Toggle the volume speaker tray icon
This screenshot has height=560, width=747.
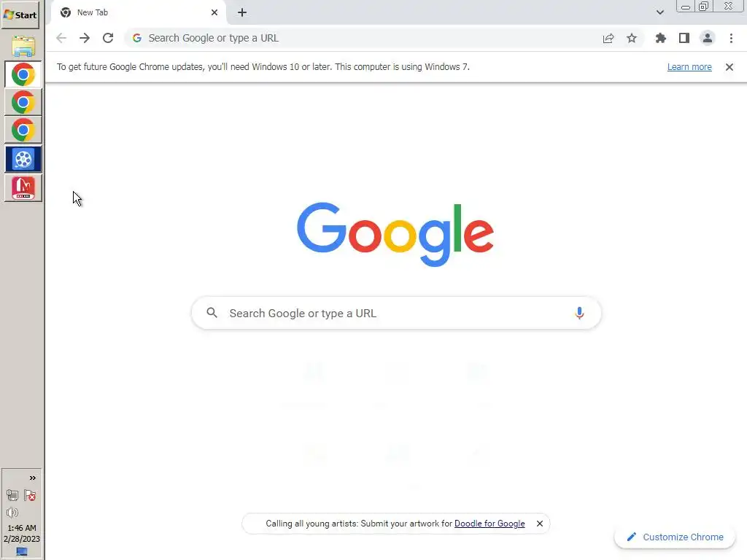tap(12, 513)
